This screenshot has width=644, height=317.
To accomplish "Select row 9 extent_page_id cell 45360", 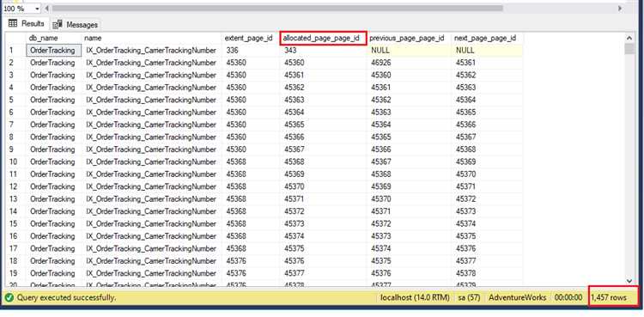I will click(251, 149).
